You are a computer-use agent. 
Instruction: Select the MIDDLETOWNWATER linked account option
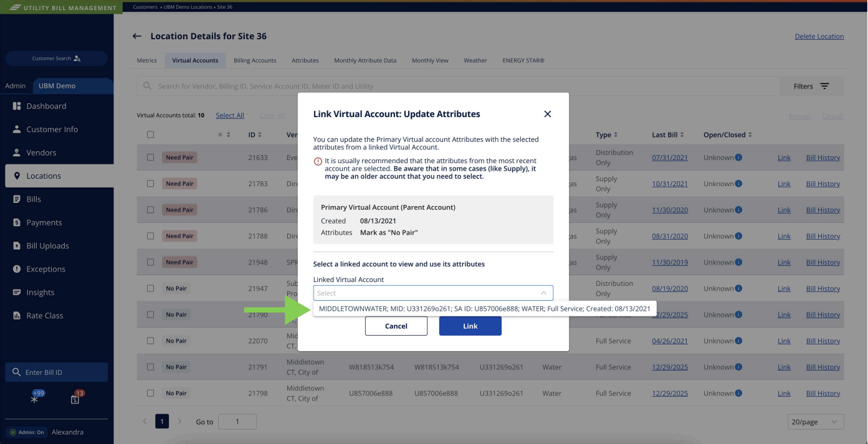tap(484, 308)
